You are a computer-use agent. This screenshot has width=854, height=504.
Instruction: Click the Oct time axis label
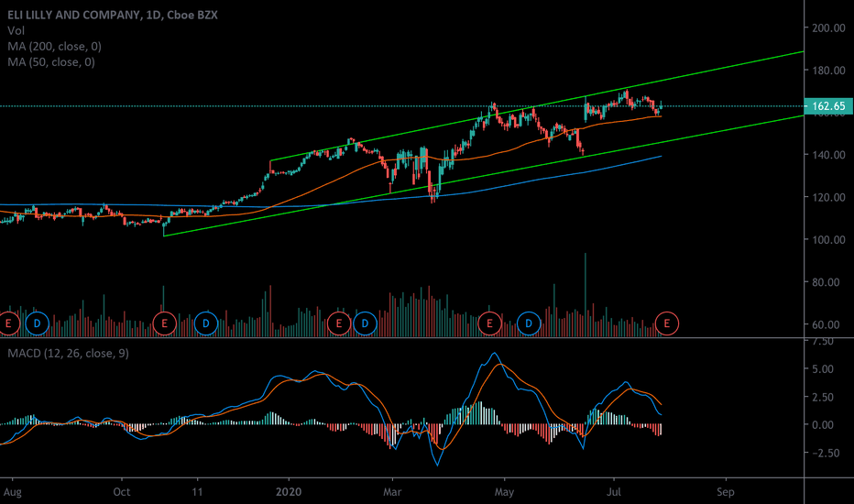[122, 492]
